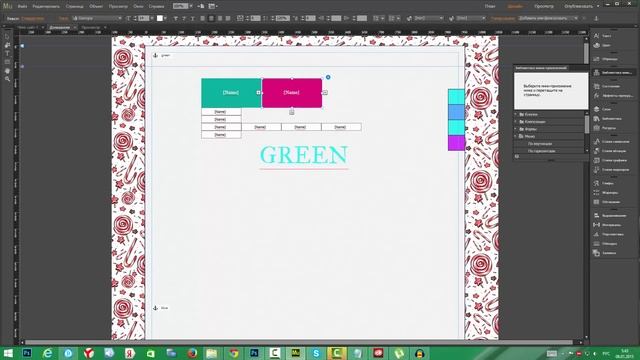
Task: Select the Zoom magnifier tool
Action: pos(7,79)
